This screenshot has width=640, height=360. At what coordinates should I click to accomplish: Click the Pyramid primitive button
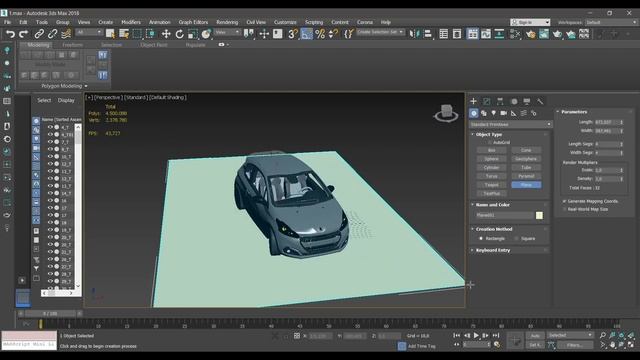526,176
